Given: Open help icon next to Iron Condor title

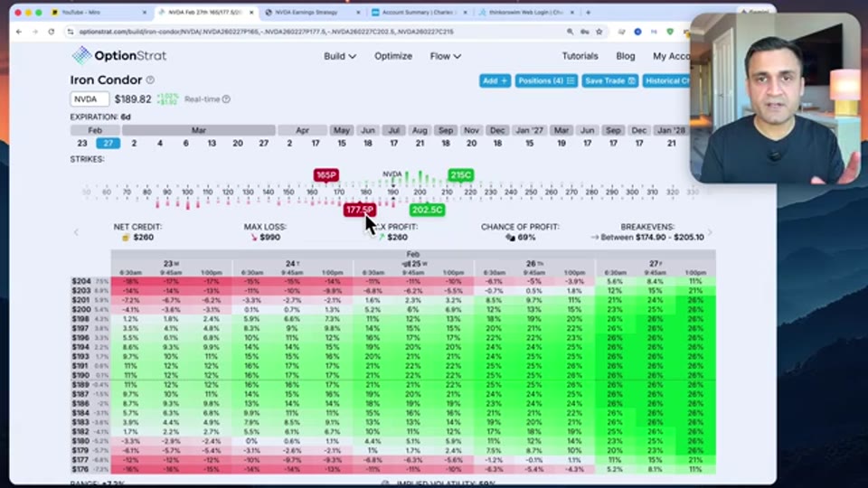Looking at the screenshot, I should pyautogui.click(x=150, y=80).
